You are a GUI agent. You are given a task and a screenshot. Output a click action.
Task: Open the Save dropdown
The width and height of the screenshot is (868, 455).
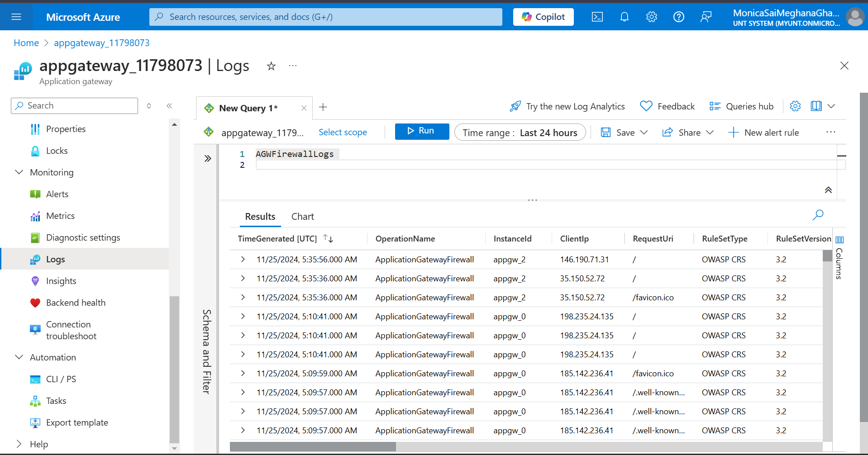(x=624, y=133)
